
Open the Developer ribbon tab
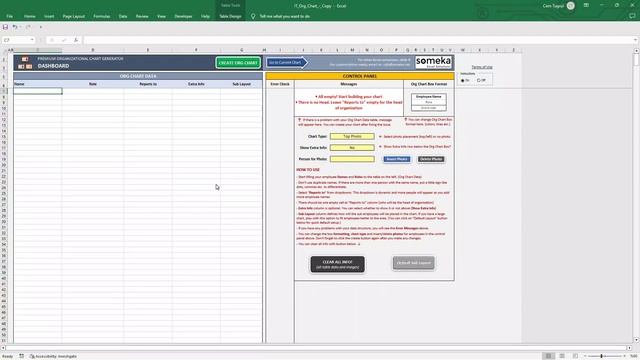[x=183, y=16]
